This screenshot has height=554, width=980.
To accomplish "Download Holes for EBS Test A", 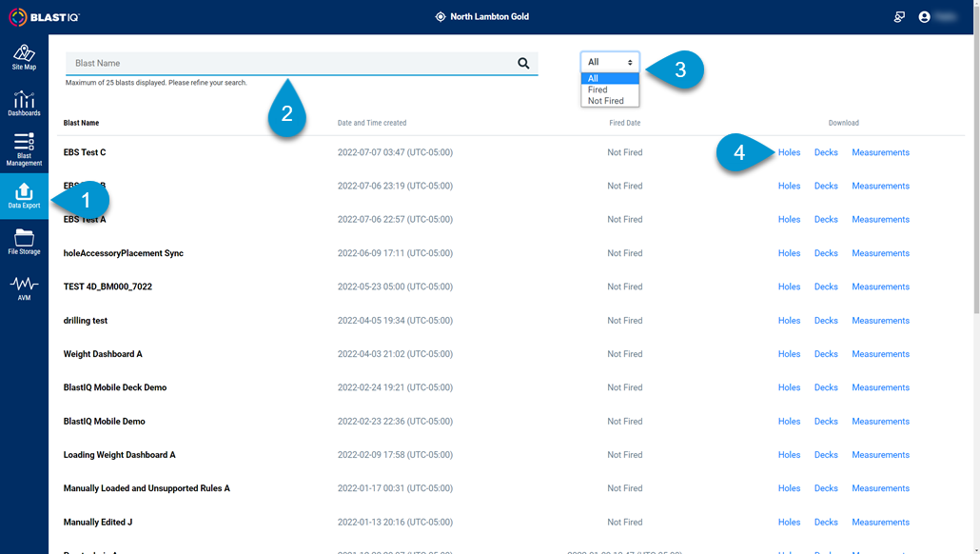I will pyautogui.click(x=789, y=220).
